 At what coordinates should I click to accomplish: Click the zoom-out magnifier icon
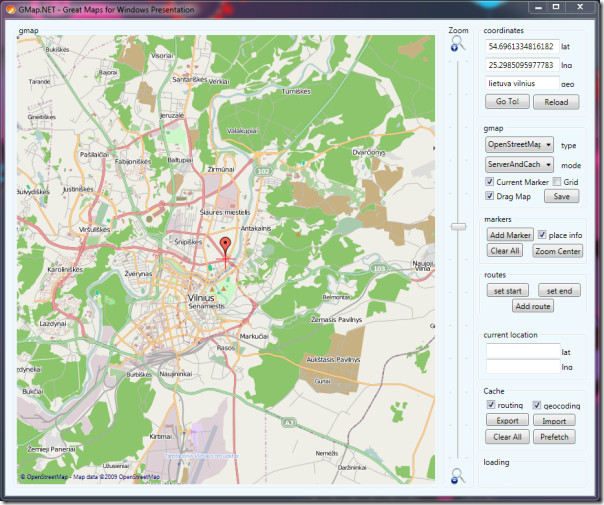coord(457,476)
